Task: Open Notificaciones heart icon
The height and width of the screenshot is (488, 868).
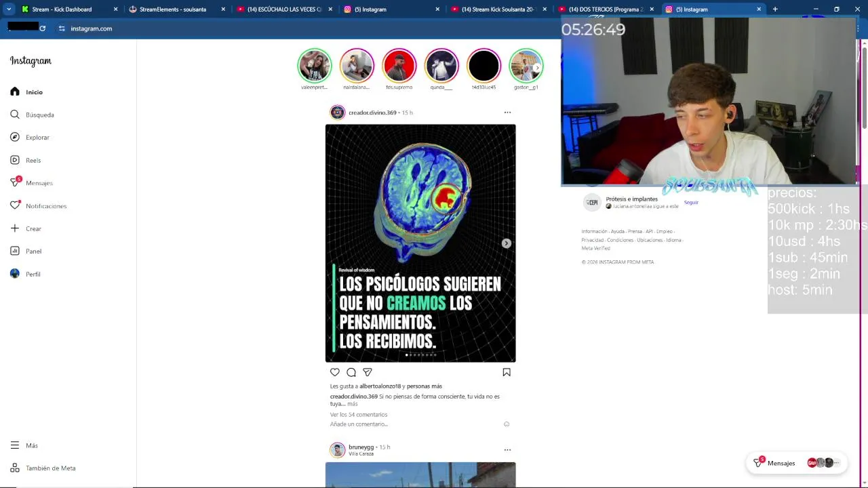Action: (15, 205)
